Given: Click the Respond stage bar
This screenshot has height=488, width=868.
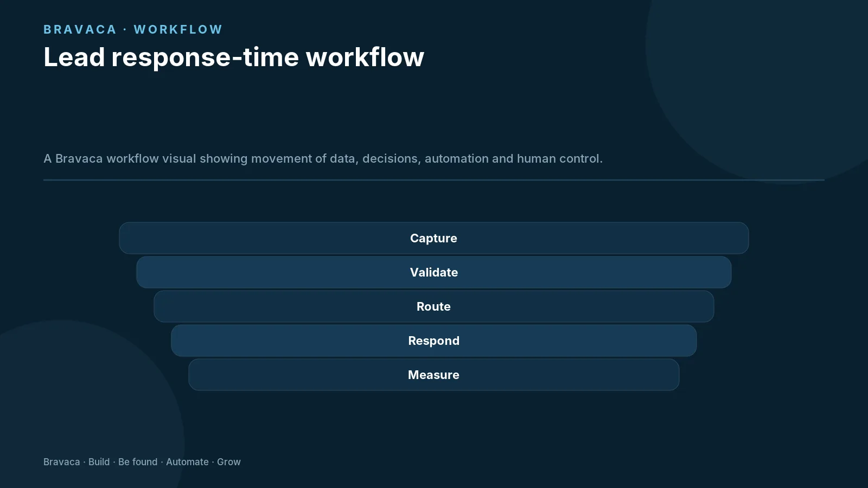Looking at the screenshot, I should tap(434, 341).
